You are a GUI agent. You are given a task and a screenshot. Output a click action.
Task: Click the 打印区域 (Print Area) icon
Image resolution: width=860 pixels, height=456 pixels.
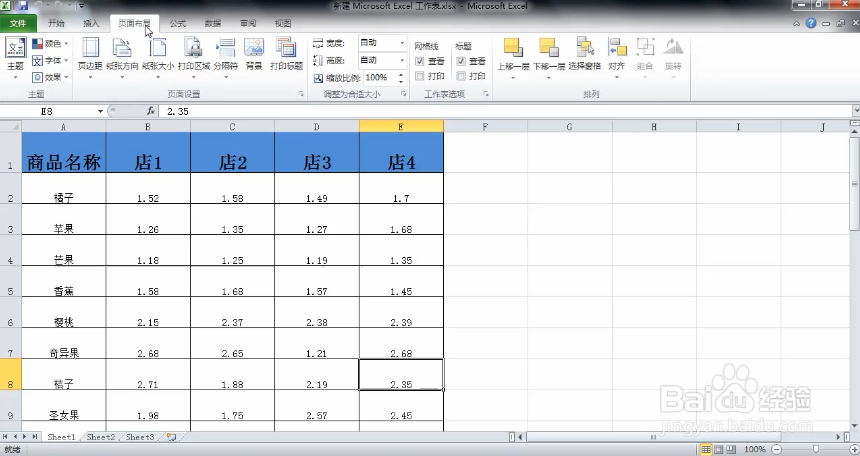click(x=193, y=48)
